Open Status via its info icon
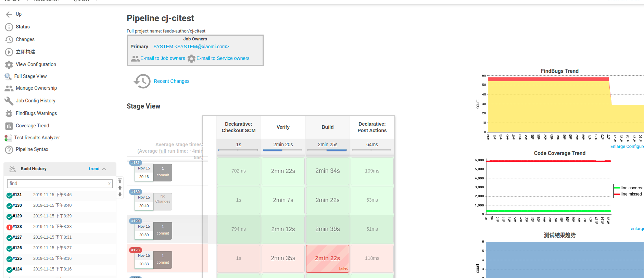The width and height of the screenshot is (644, 278). pos(9,27)
